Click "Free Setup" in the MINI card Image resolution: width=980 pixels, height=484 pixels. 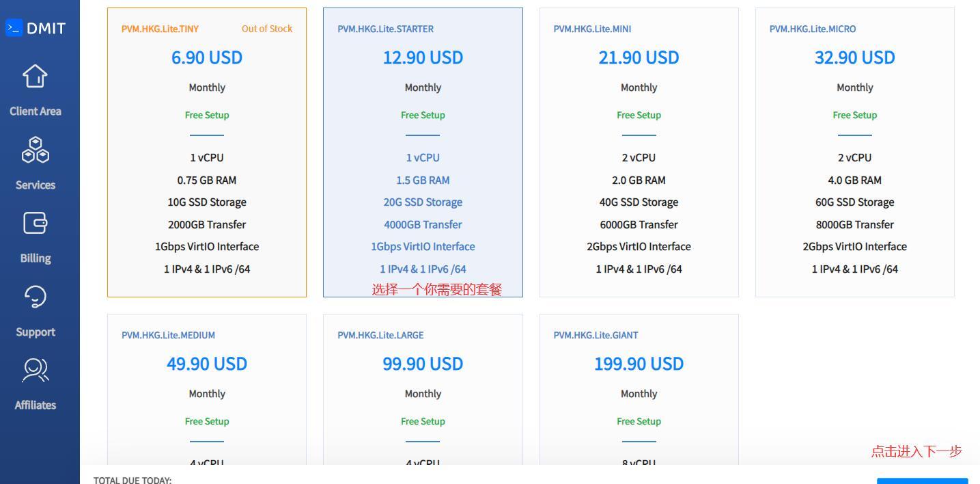pyautogui.click(x=639, y=115)
